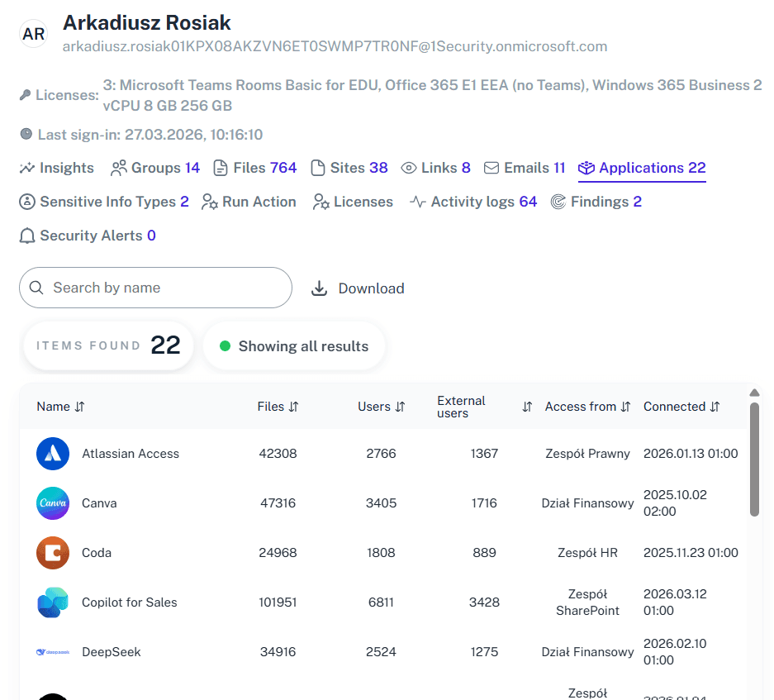Screen dimensions: 774x700
Task: Click the table scrollbar up arrow
Action: 754,393
